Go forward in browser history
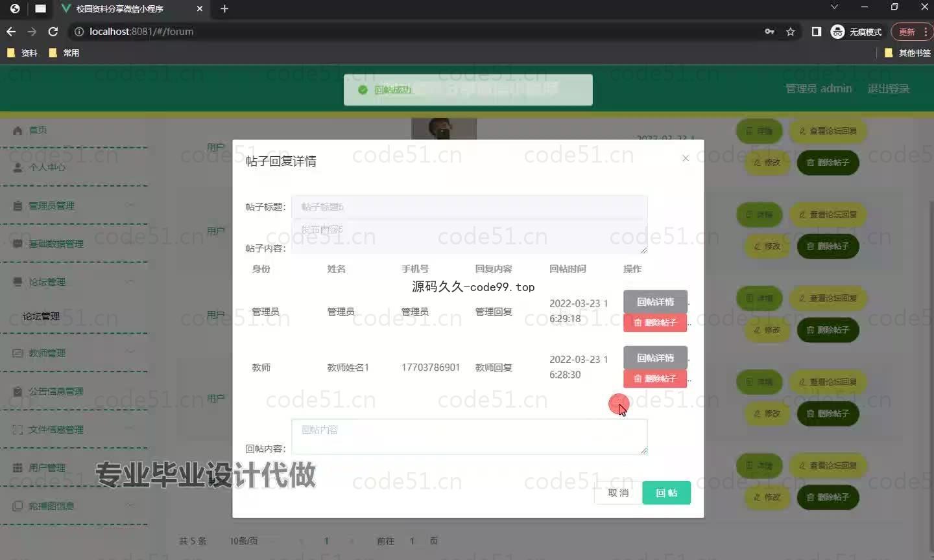Image resolution: width=934 pixels, height=560 pixels. click(32, 31)
